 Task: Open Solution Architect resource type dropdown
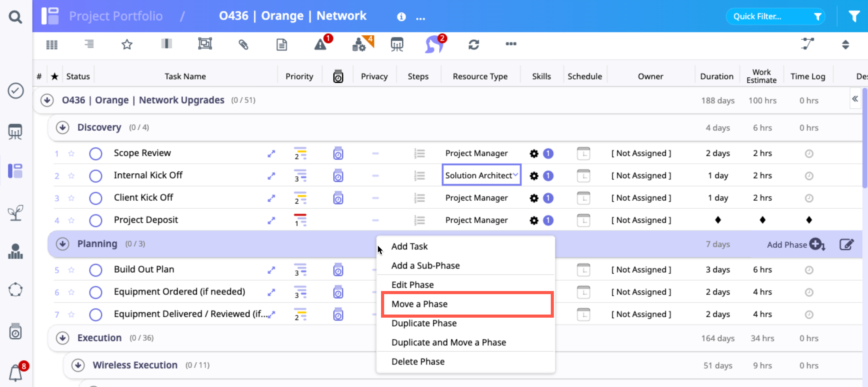(x=481, y=175)
